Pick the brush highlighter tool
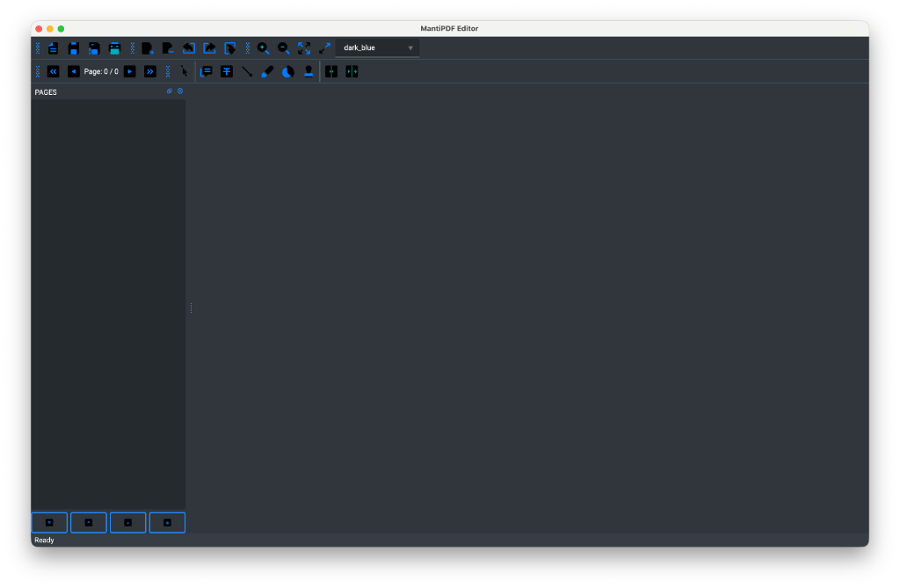This screenshot has width=900, height=588. pyautogui.click(x=267, y=71)
